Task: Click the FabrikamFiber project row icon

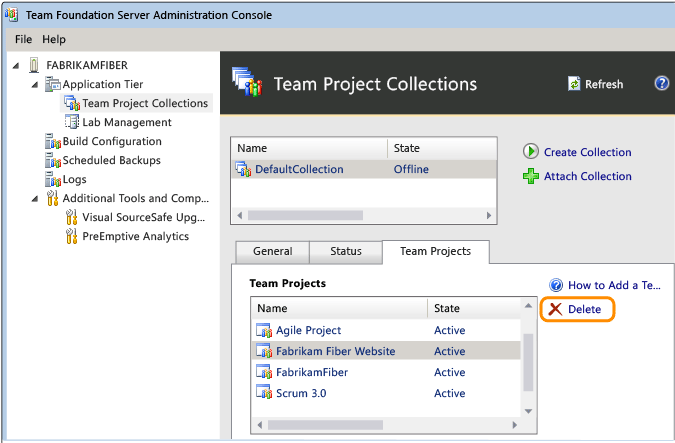Action: [264, 372]
